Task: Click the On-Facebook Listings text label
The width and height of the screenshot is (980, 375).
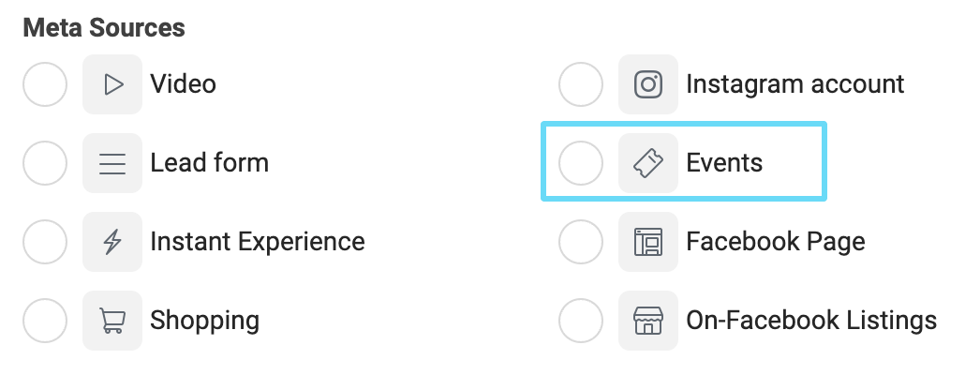Action: (811, 321)
